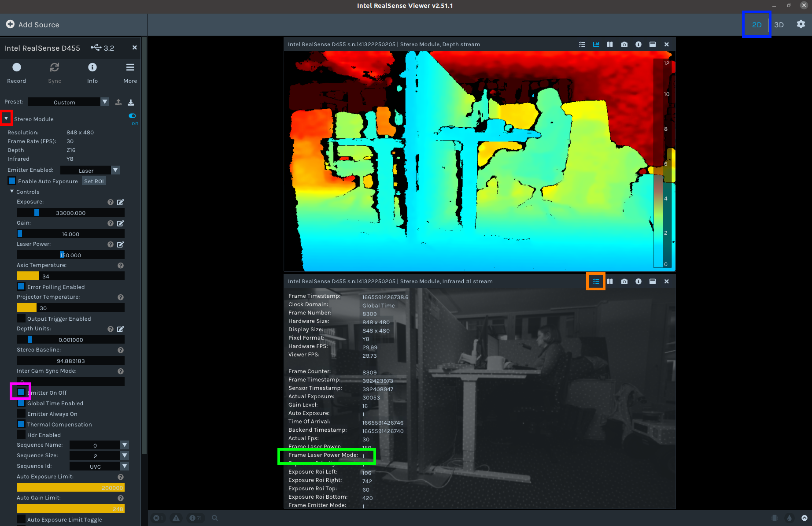Screen dimensions: 812x526
Task: Show stream info metadata on the Infrared stream
Action: pos(595,281)
